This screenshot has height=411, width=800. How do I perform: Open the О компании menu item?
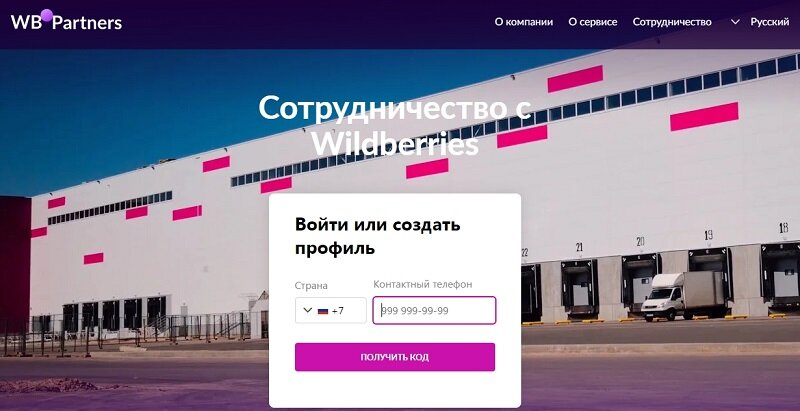coord(523,22)
